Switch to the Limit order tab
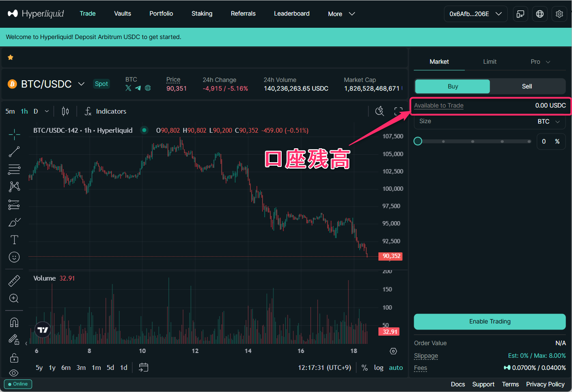Image resolution: width=572 pixels, height=392 pixels. [490, 62]
